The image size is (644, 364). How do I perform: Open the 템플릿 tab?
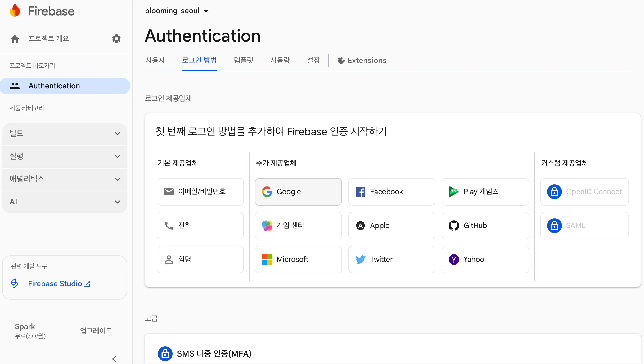[244, 60]
